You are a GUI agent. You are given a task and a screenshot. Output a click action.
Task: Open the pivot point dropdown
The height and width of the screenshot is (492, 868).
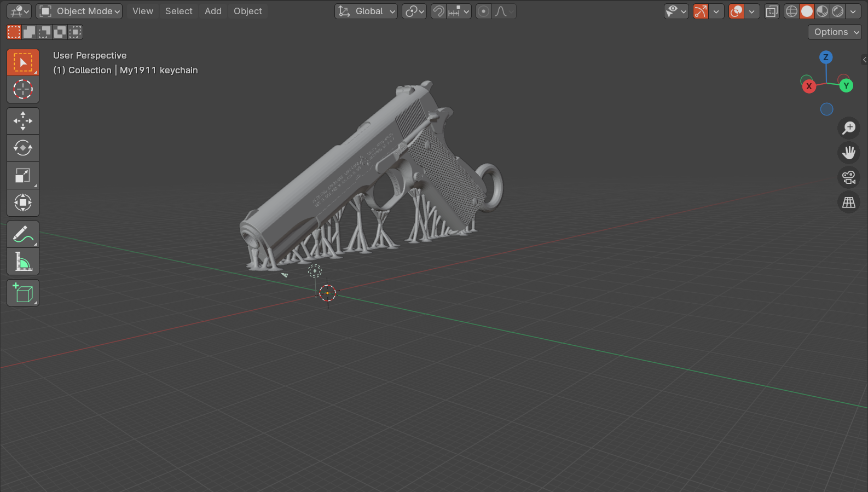click(x=414, y=11)
